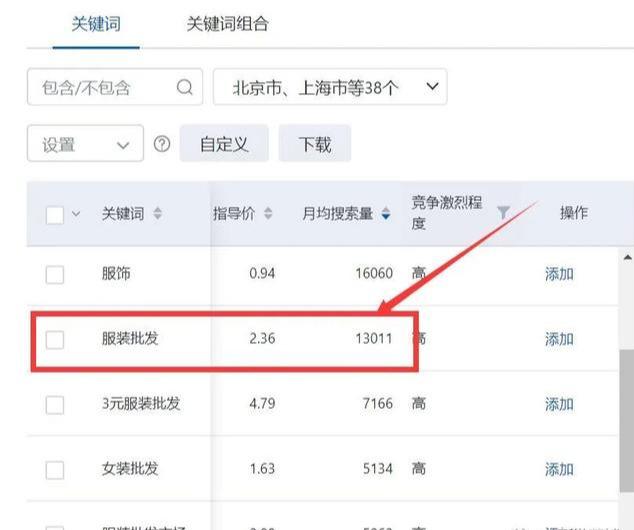
Task: Tick the checkbox for 服饰 row
Action: 55,274
